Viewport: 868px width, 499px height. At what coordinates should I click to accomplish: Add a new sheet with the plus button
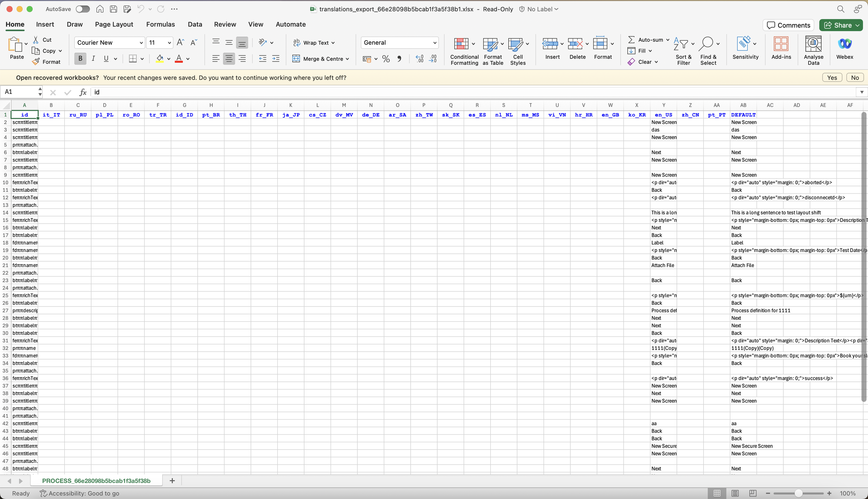(x=172, y=481)
